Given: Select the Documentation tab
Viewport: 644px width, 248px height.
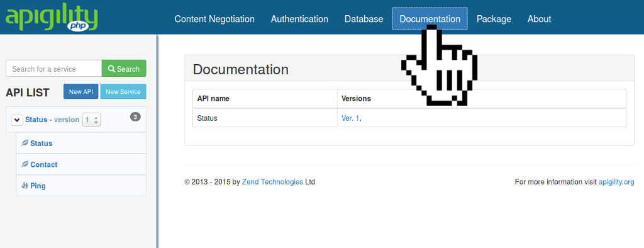Looking at the screenshot, I should (x=430, y=19).
